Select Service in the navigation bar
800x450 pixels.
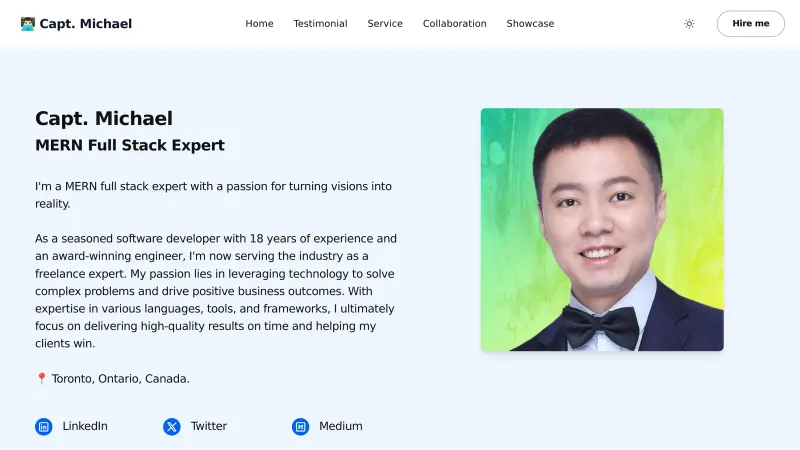coord(385,24)
